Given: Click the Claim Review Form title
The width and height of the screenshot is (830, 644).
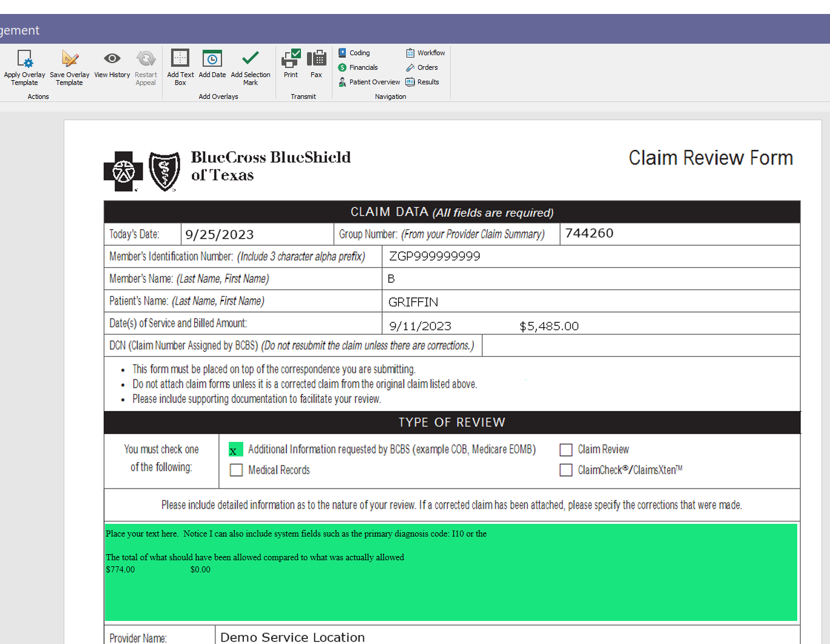Looking at the screenshot, I should (710, 158).
